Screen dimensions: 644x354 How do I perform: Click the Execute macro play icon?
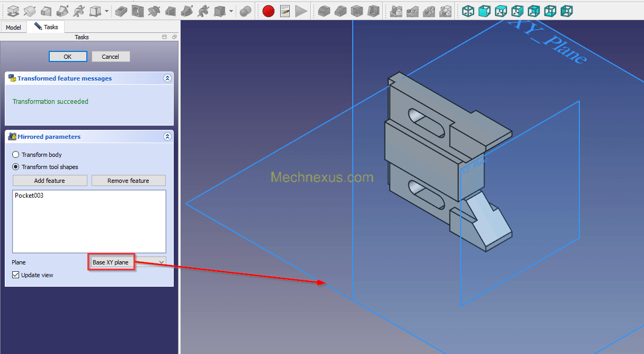click(x=301, y=11)
